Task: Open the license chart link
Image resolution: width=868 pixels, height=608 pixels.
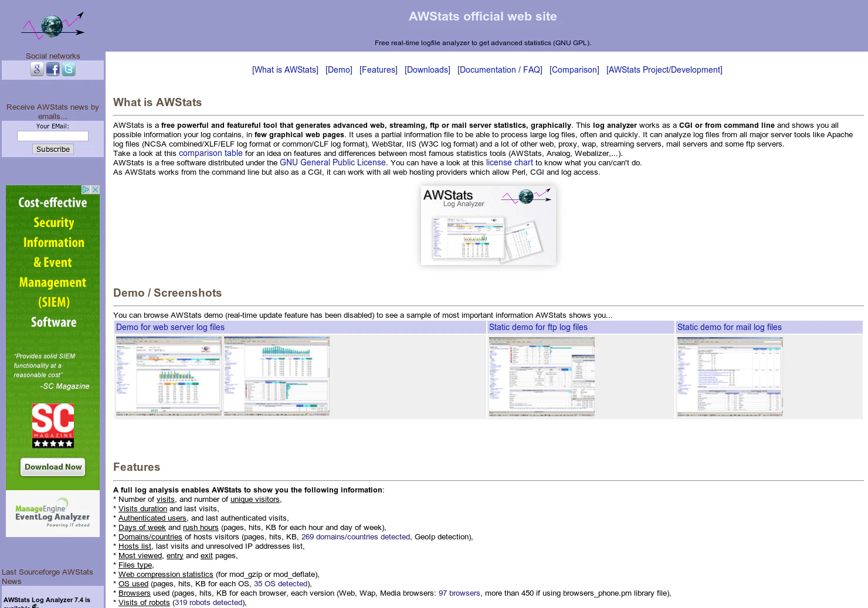Action: click(510, 162)
